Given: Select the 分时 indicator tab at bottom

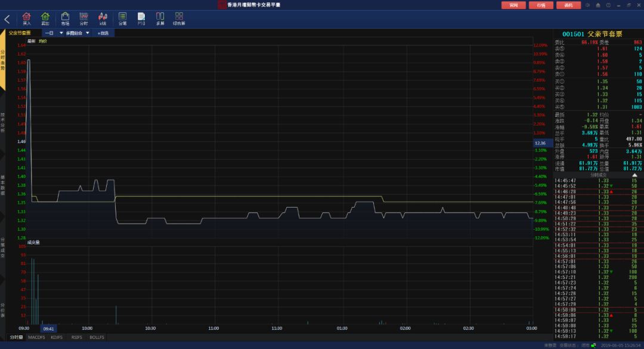Looking at the screenshot, I should [17, 337].
